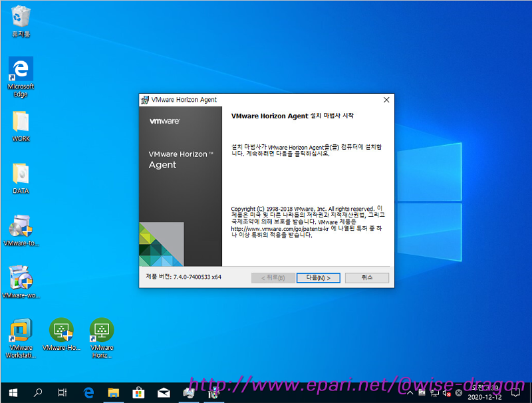Click the http://www.vmware.com/go/patents-kr address text
This screenshot has height=403, width=532.
click(280, 229)
